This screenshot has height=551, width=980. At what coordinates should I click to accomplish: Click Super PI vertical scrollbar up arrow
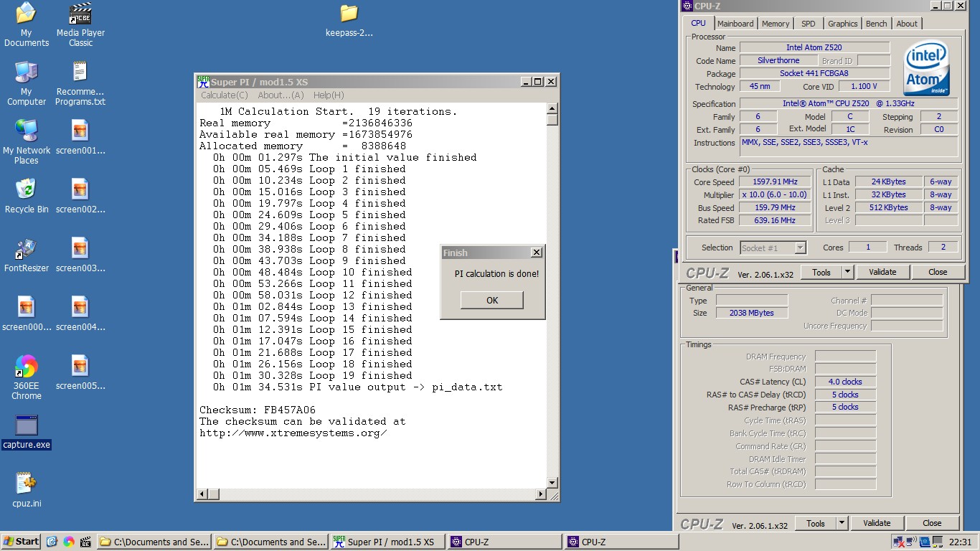(552, 109)
